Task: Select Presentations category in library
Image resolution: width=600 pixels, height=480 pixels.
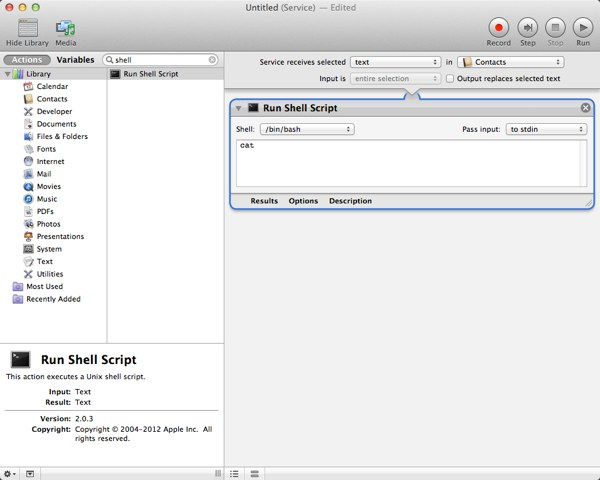Action: (54, 237)
